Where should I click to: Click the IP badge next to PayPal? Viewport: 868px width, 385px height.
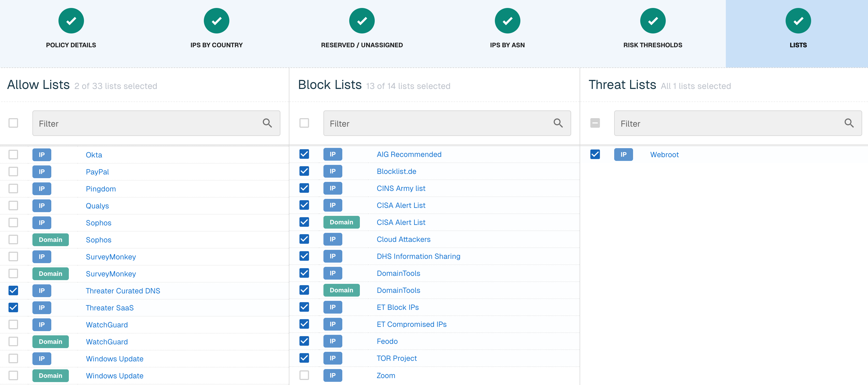pyautogui.click(x=42, y=172)
